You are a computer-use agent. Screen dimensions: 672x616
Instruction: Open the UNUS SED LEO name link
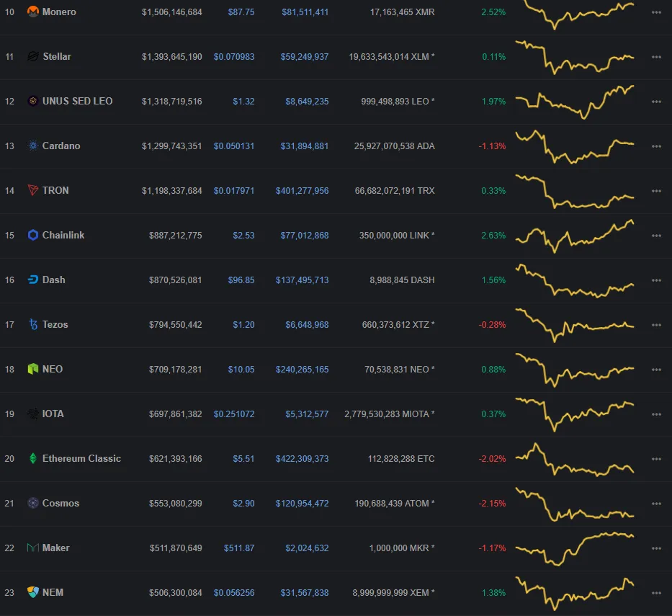click(x=77, y=101)
